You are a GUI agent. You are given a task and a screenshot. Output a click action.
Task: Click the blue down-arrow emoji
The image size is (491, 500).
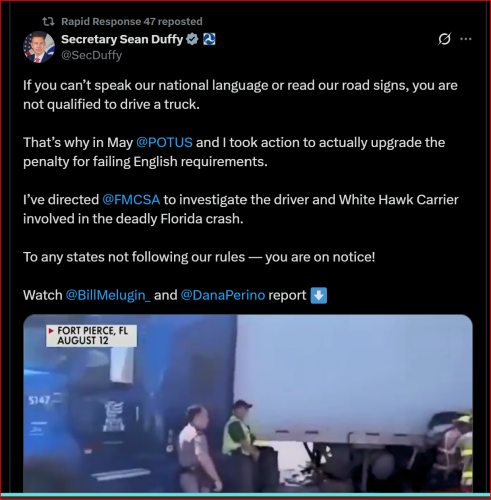tap(319, 295)
